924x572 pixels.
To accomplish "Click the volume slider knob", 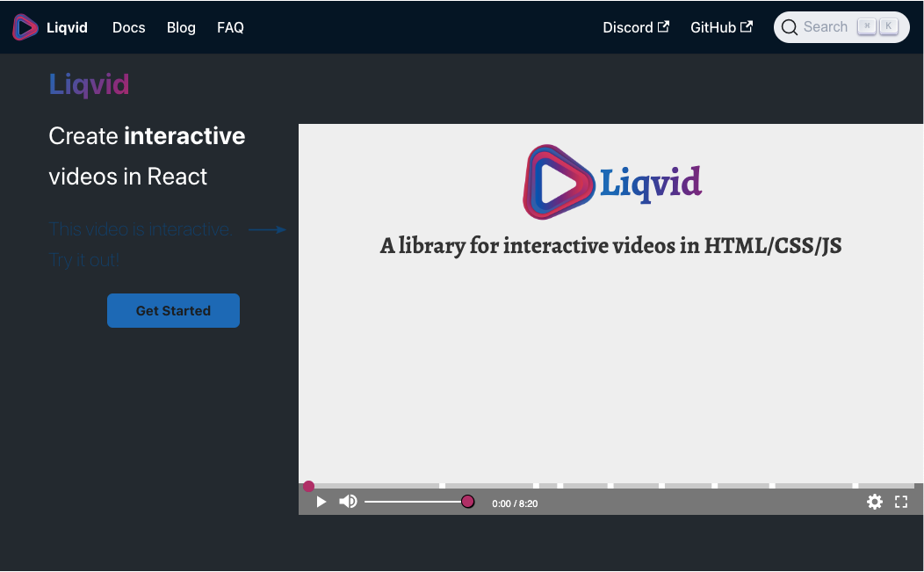I will pos(467,501).
